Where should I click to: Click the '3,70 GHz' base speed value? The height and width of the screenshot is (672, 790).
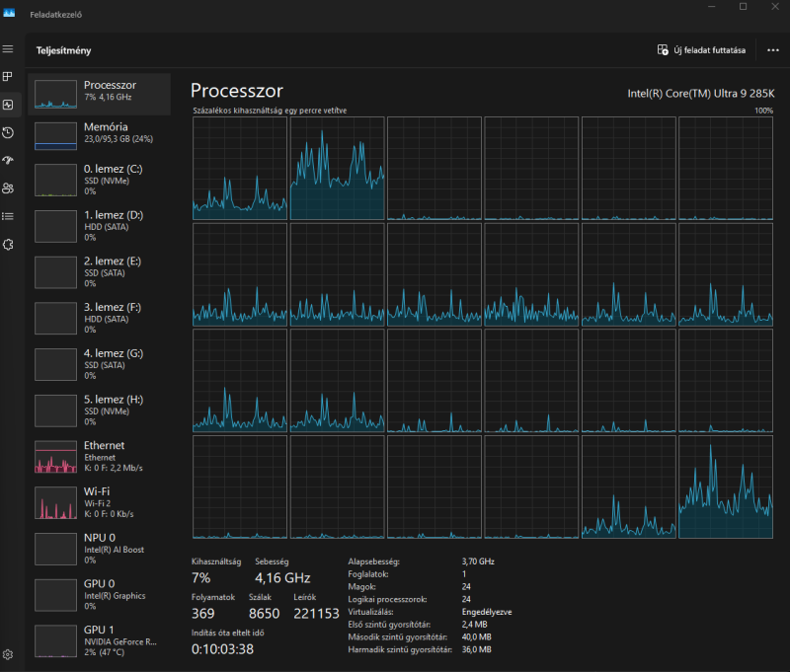(478, 561)
